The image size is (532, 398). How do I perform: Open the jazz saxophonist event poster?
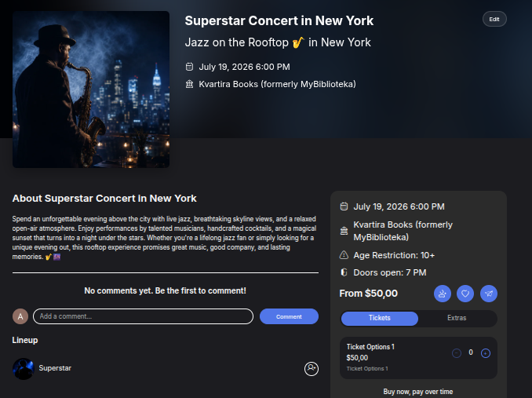[x=91, y=89]
